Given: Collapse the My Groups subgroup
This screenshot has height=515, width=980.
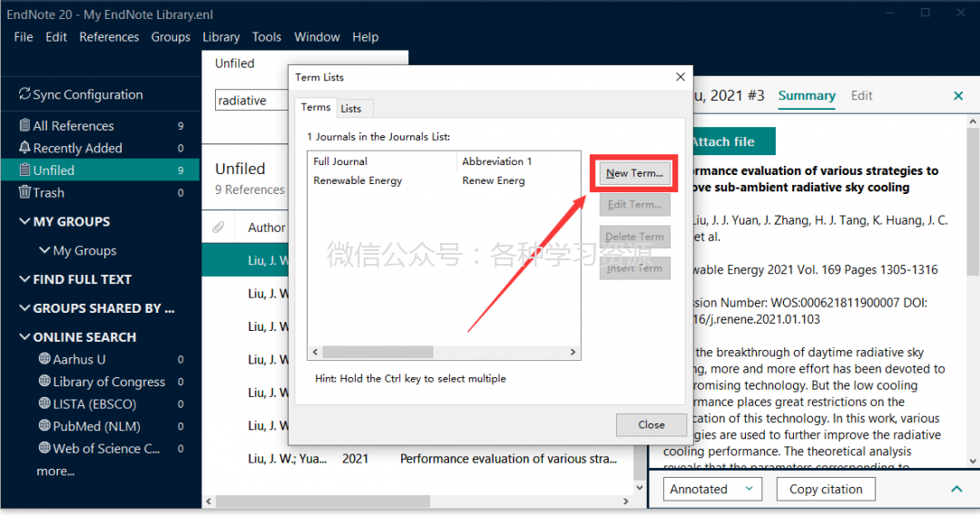Looking at the screenshot, I should [44, 249].
